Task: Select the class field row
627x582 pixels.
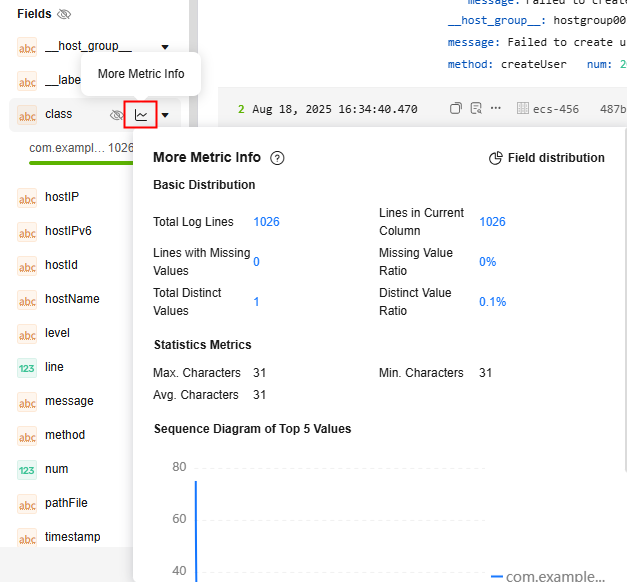Action: point(94,115)
